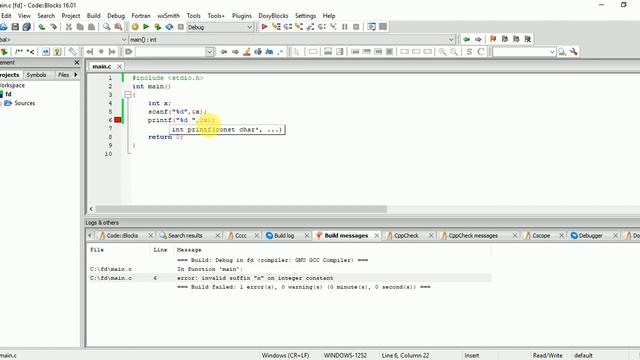Click the Undo arrow icon
Screen dimensions: 640x360
point(42,27)
